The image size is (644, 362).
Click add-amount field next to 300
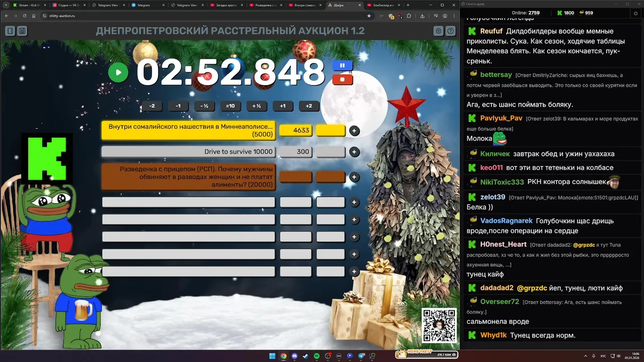[x=331, y=152]
